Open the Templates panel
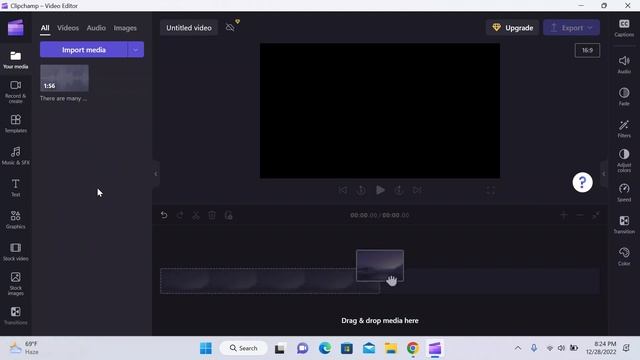Screen dimensions: 640x360 (16, 123)
